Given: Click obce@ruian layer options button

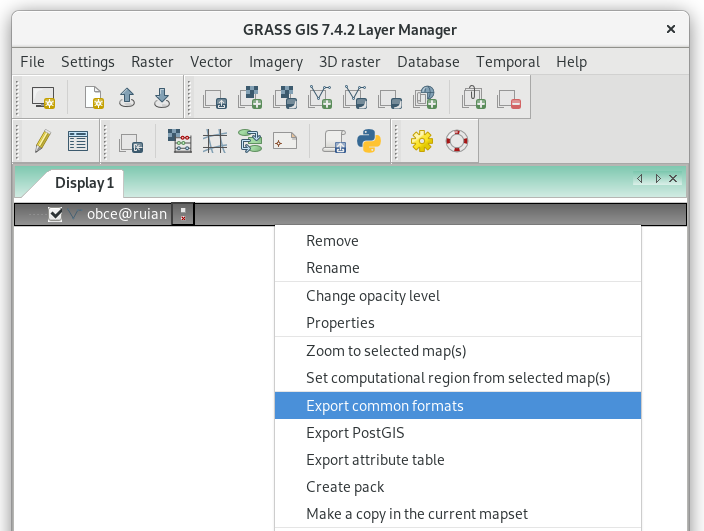Looking at the screenshot, I should (183, 214).
